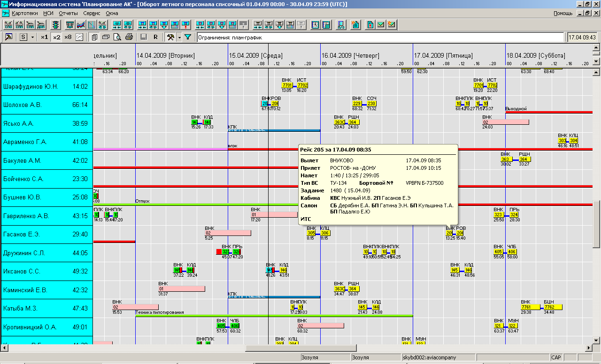Click the vertical scrollbar thumb on right
The height and width of the screenshot is (364, 601).
(x=596, y=224)
